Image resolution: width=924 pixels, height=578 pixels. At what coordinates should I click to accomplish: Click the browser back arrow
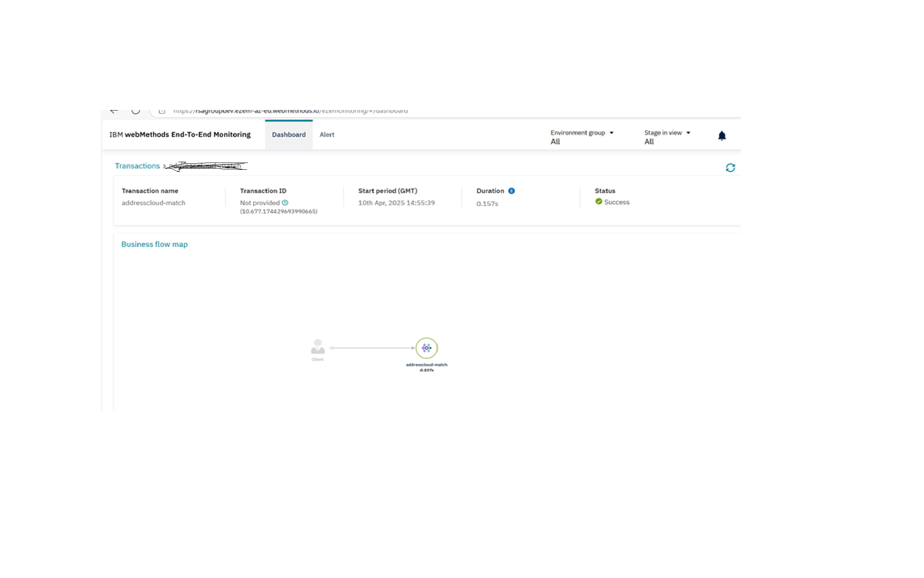point(114,111)
